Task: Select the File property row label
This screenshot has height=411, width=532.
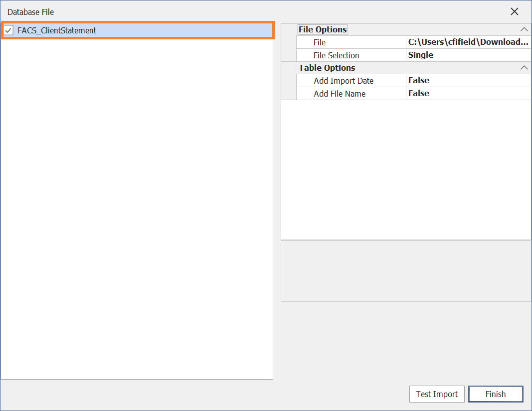Action: click(x=319, y=42)
